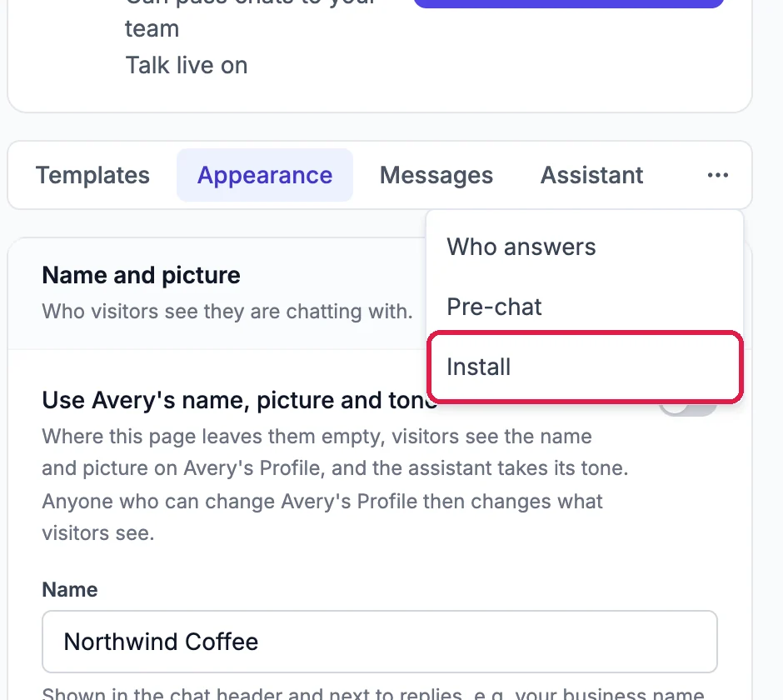Click the purple button at top
783x700 pixels.
pyautogui.click(x=569, y=3)
